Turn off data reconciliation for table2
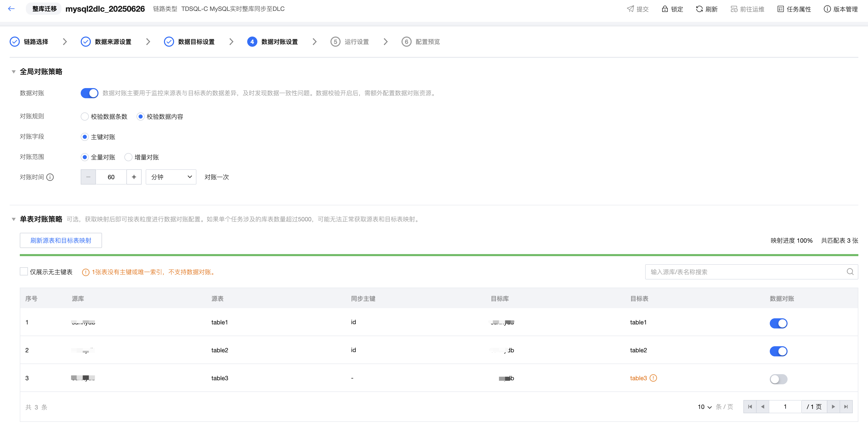This screenshot has width=868, height=430. point(778,351)
